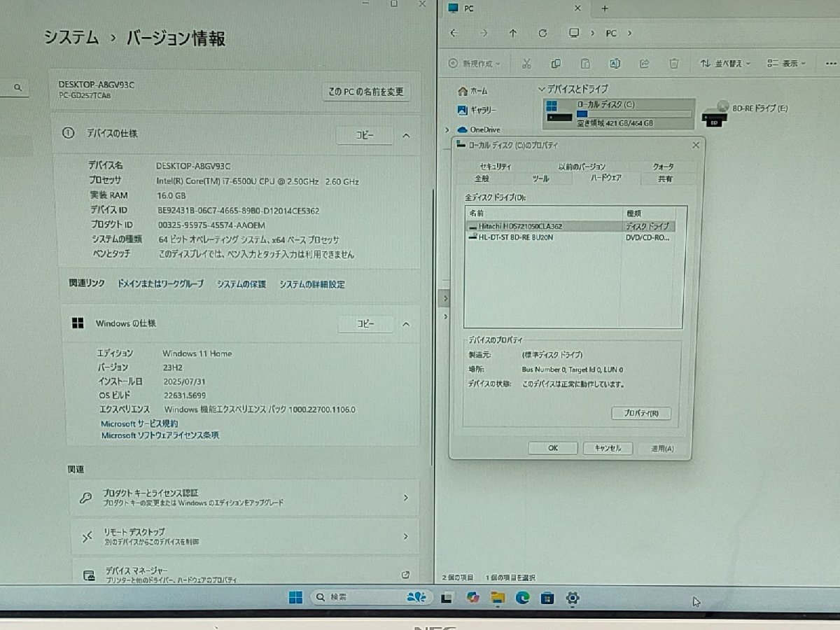Click the Delete trash icon in Explorer toolbar
840x630 pixels.
coord(673,64)
